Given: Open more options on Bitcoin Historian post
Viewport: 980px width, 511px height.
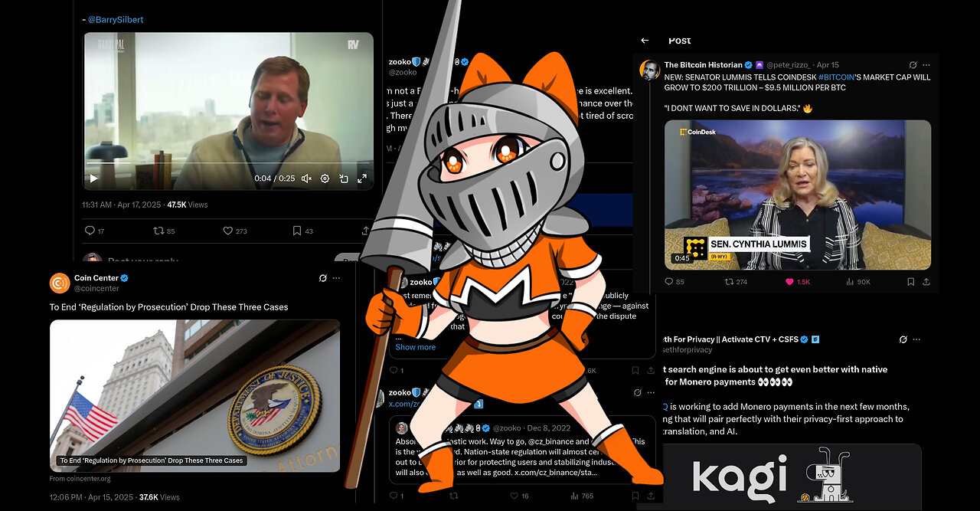Looking at the screenshot, I should click(926, 66).
